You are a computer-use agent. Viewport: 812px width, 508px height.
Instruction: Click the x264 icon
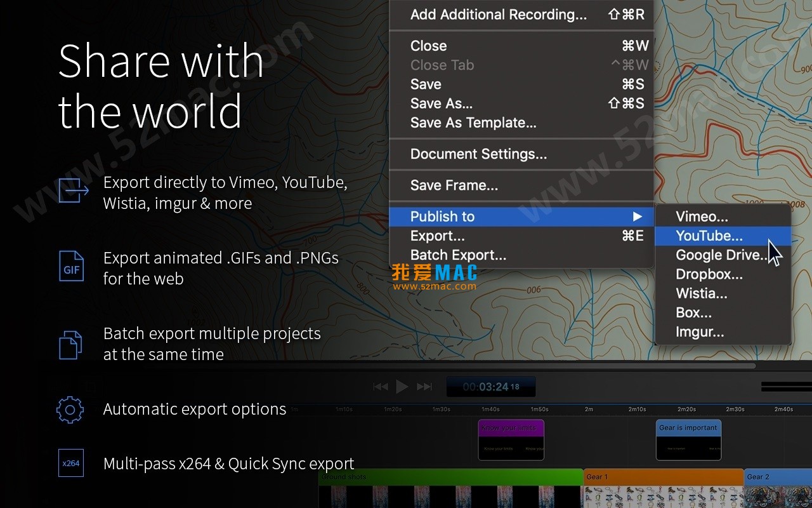[x=71, y=464]
